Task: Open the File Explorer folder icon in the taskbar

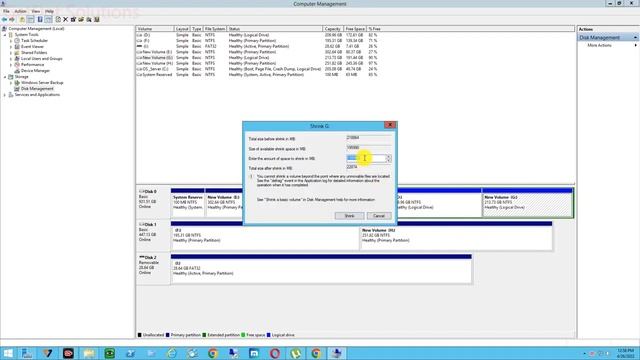Action: coord(89,353)
